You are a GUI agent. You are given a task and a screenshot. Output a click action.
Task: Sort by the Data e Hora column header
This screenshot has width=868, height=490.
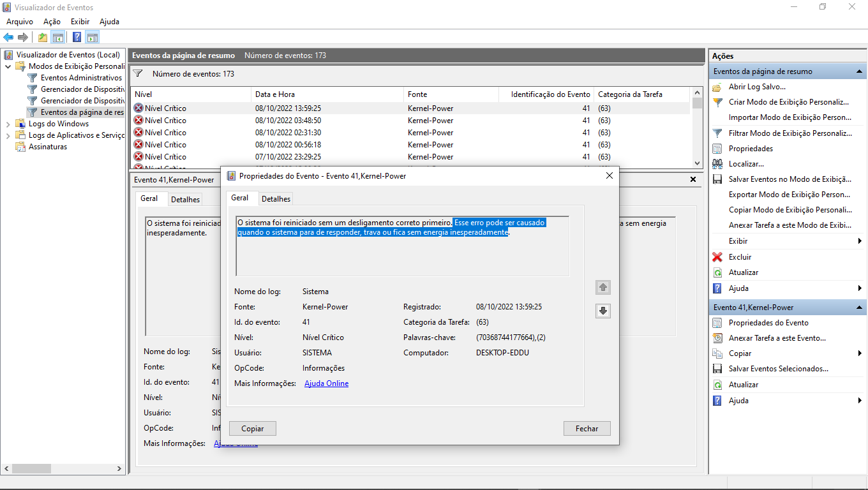coord(327,94)
